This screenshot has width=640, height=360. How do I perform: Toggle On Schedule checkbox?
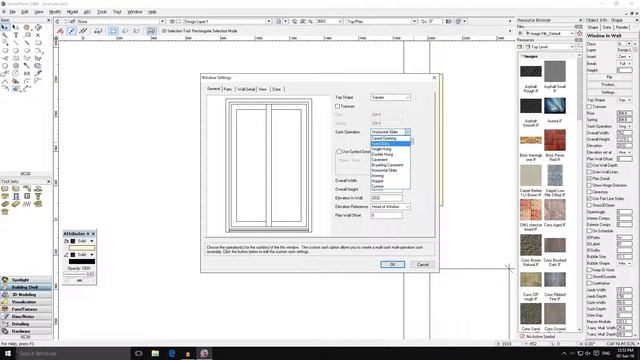(x=589, y=231)
